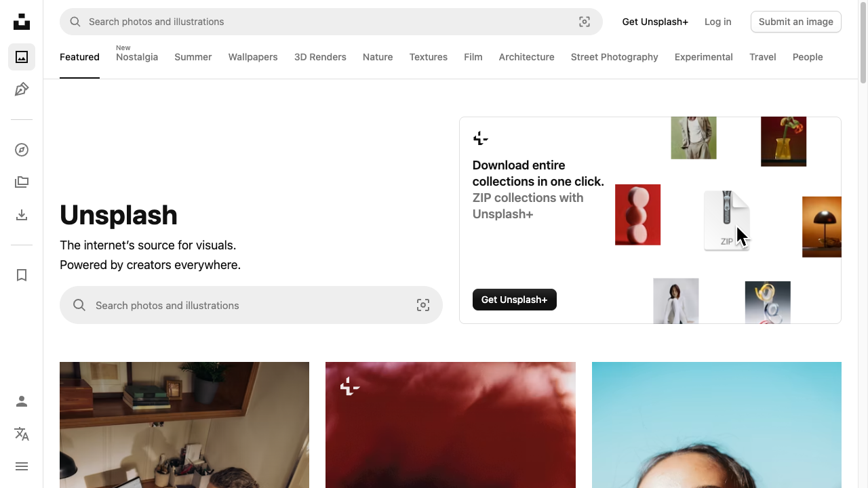The image size is (868, 488).
Task: Click red stacked spheres thumbnail in promo
Action: (637, 215)
